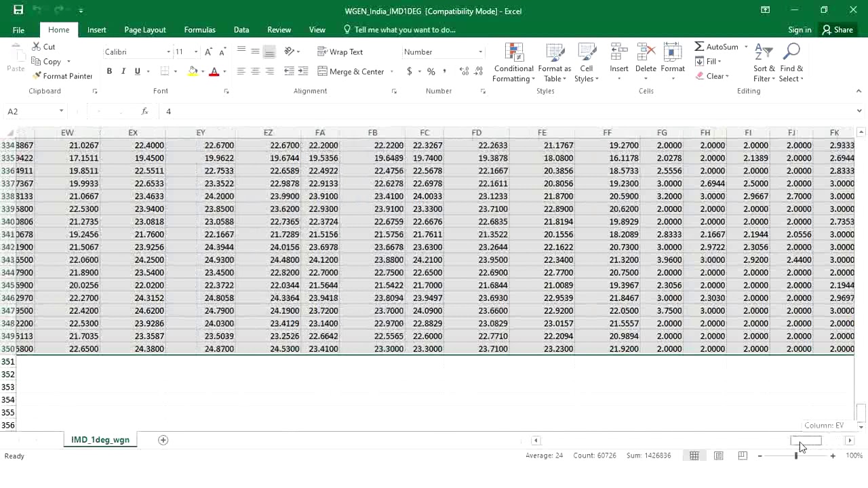Switch to the Data tab
Image resolution: width=868 pixels, height=488 pixels.
(x=241, y=30)
